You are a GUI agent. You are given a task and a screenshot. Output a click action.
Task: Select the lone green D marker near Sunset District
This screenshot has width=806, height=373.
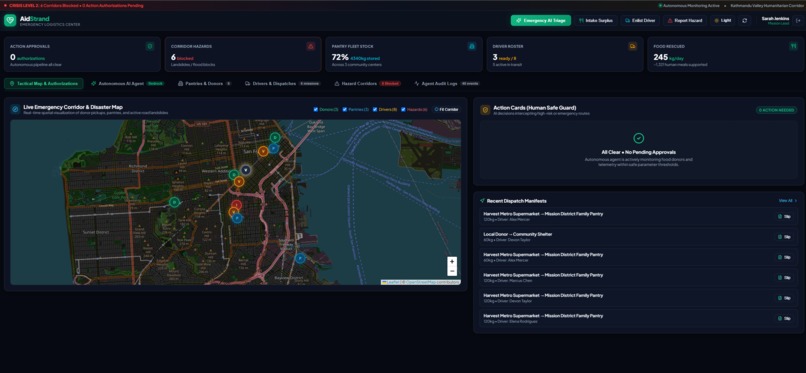click(x=174, y=202)
